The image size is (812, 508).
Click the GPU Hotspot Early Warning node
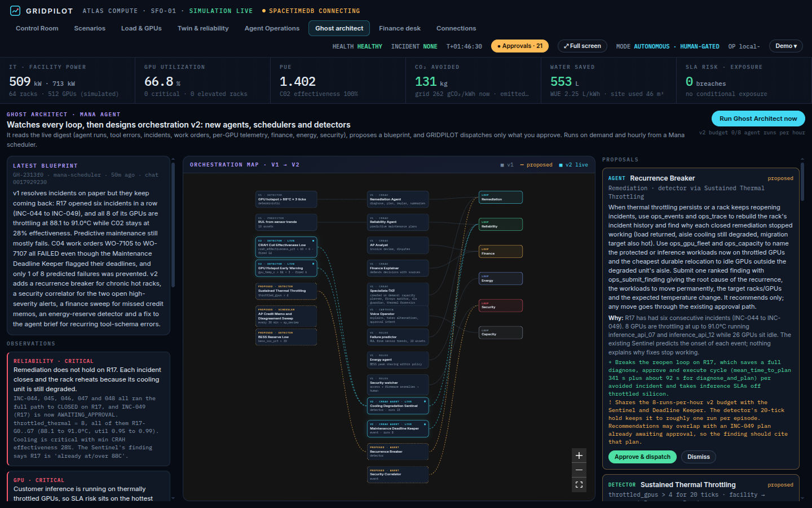pos(286,268)
